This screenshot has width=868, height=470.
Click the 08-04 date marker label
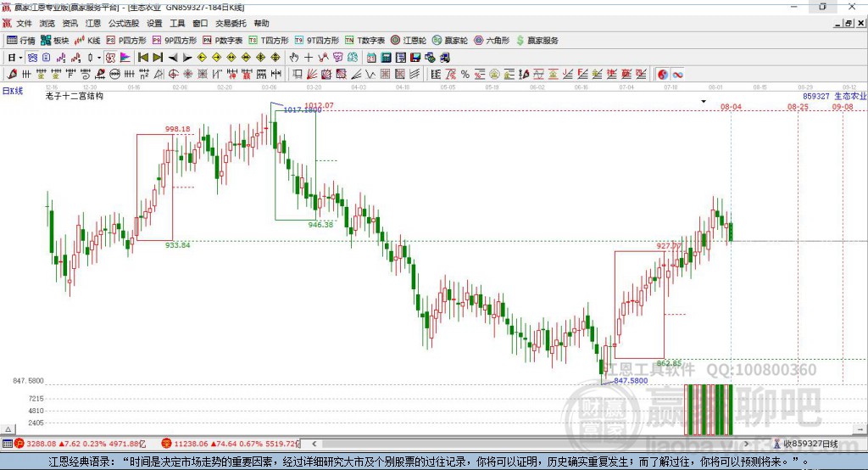click(x=731, y=107)
